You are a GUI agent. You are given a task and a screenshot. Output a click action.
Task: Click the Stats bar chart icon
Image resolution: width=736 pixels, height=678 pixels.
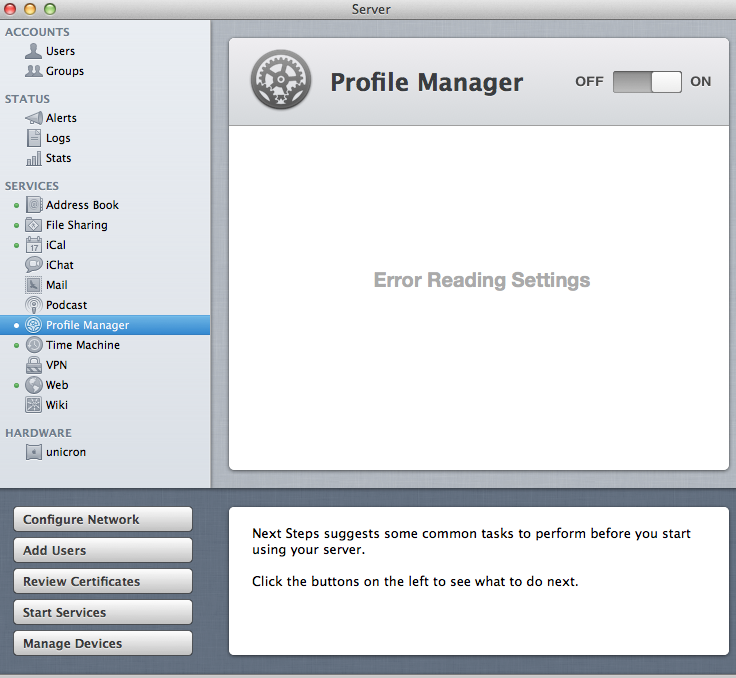pos(33,158)
